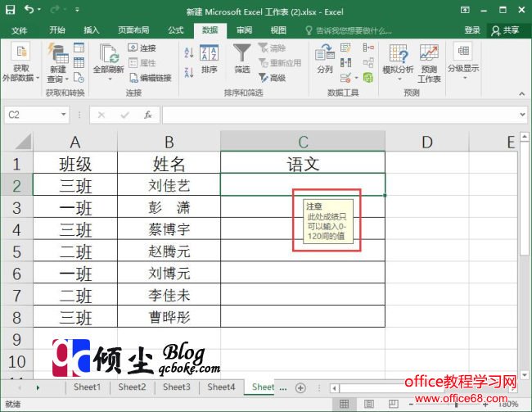Click Show Queries icon
The image size is (532, 412).
tap(79, 48)
